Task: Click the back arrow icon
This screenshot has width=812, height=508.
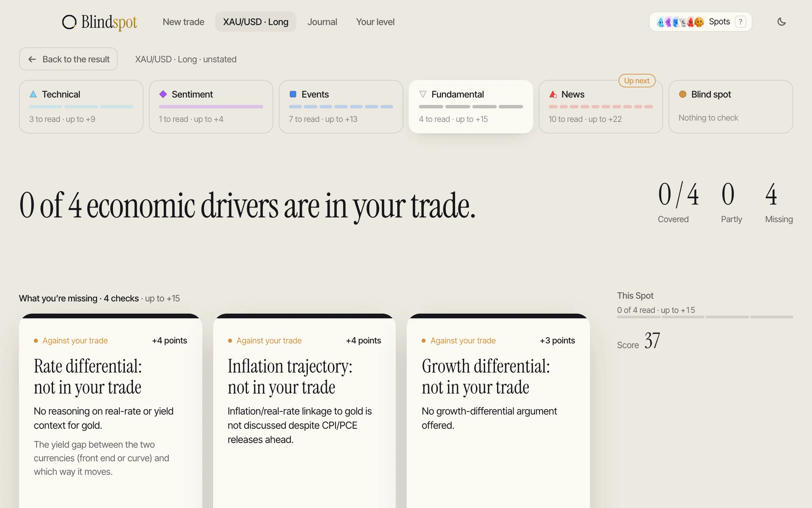Action: (32, 59)
